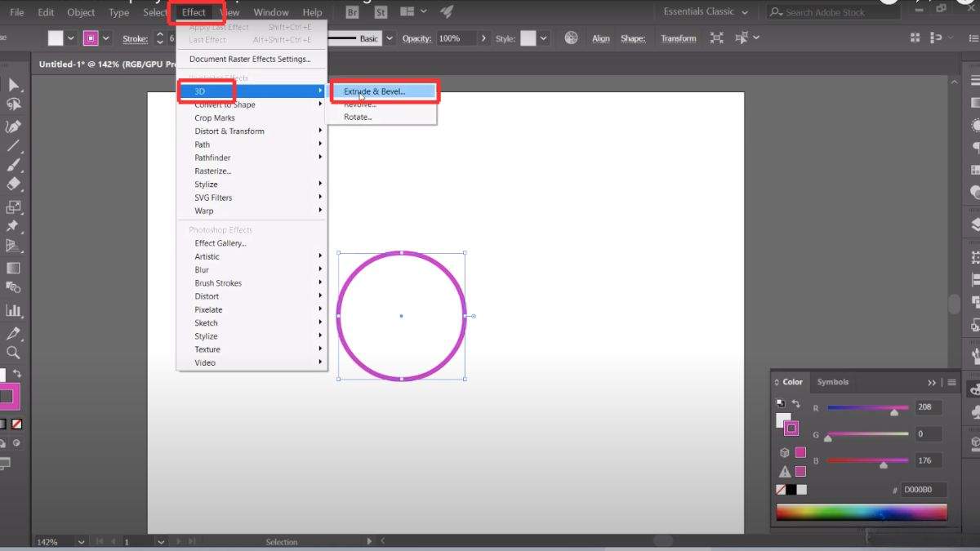Open the Window menu
This screenshot has height=551, width=980.
pyautogui.click(x=271, y=12)
